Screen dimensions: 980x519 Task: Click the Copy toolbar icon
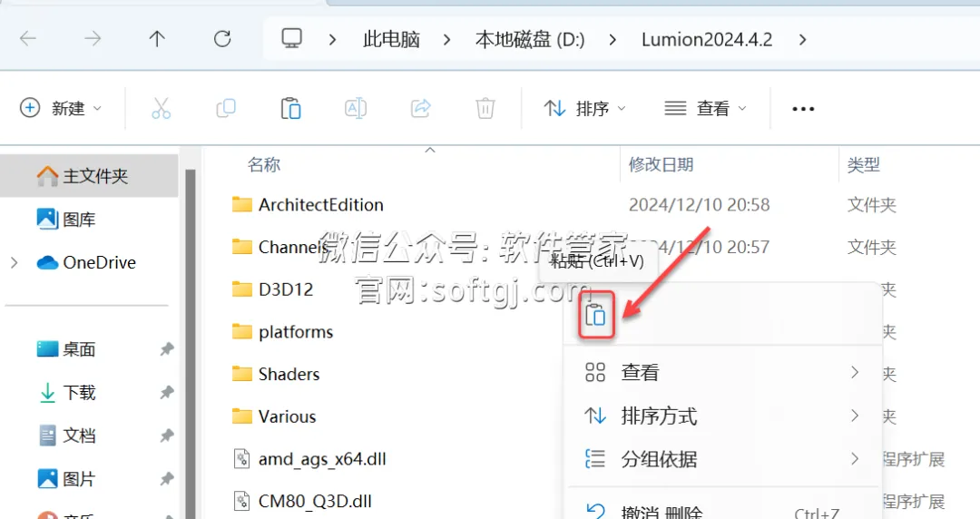coord(226,108)
